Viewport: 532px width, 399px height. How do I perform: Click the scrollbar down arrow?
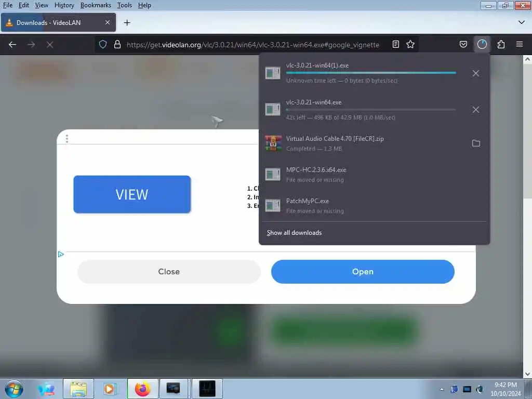[x=527, y=374]
